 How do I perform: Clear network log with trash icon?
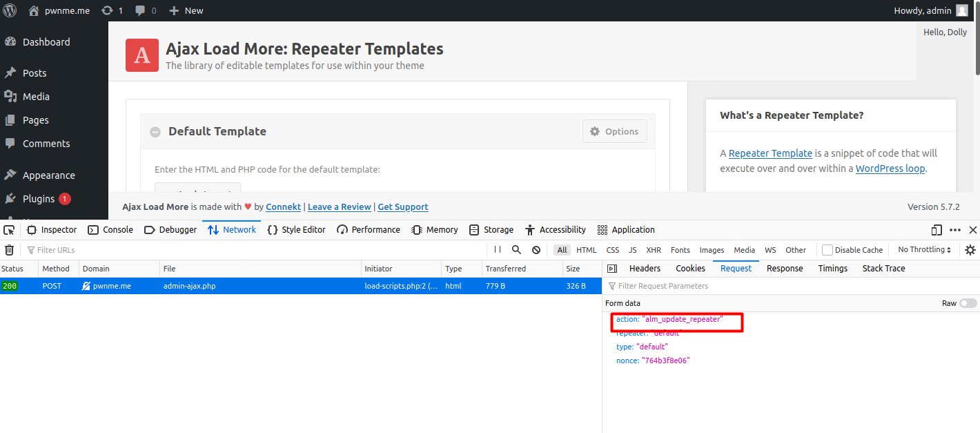click(x=10, y=250)
